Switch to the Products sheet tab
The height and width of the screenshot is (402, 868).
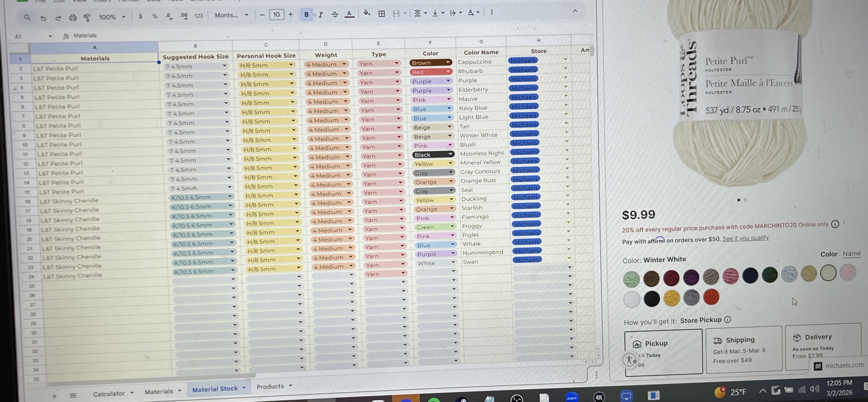click(270, 386)
